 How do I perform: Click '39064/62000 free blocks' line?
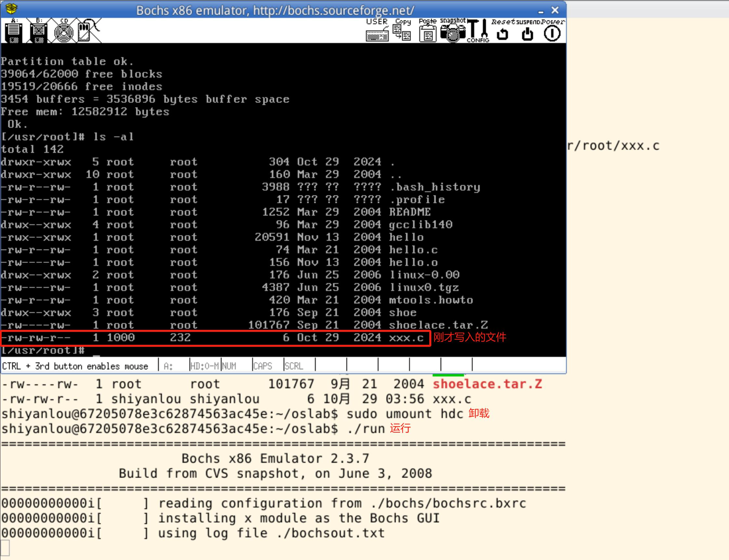pyautogui.click(x=81, y=74)
